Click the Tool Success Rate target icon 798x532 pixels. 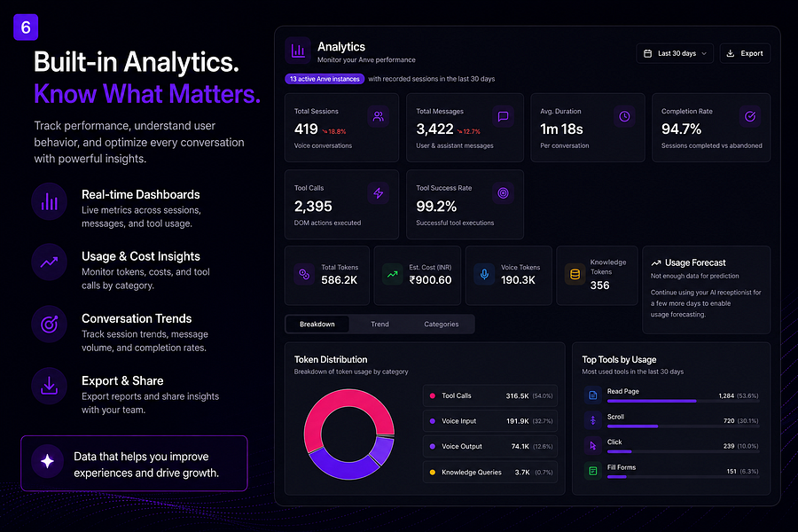pos(503,193)
